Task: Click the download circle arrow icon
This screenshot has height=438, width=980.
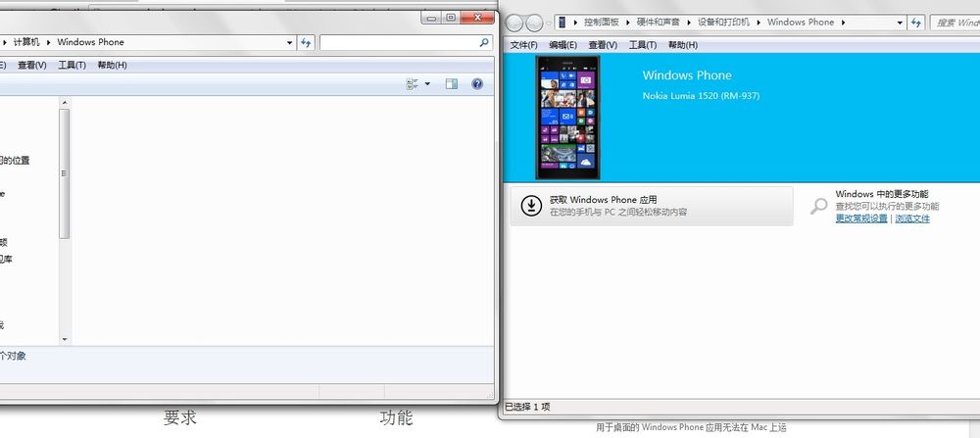Action: pos(531,206)
